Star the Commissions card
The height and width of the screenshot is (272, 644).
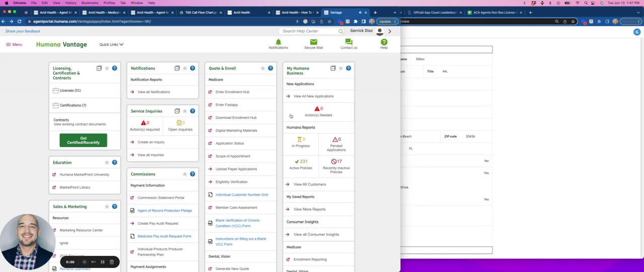click(185, 174)
